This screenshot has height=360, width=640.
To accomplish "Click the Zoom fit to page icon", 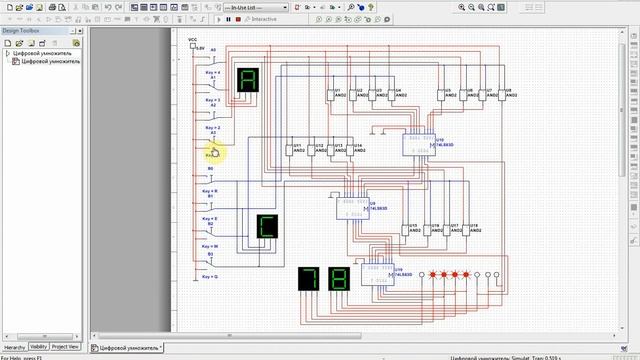I will [x=491, y=7].
